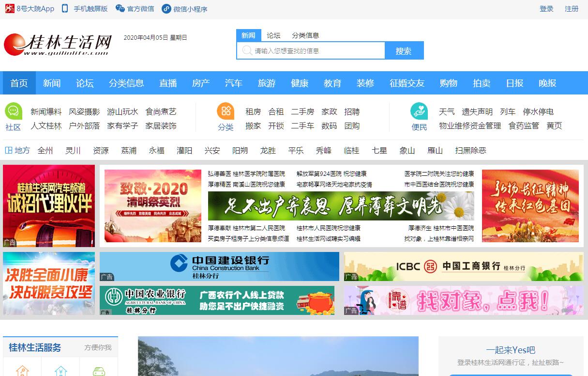Click the orange 分类 grid icon
Screen dimensions: 588x376
pyautogui.click(x=226, y=111)
